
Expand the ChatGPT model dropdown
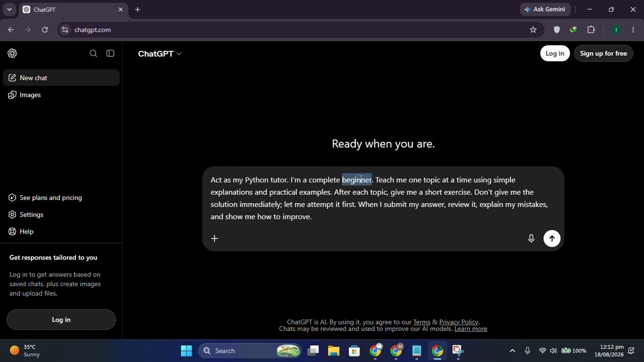pyautogui.click(x=160, y=54)
